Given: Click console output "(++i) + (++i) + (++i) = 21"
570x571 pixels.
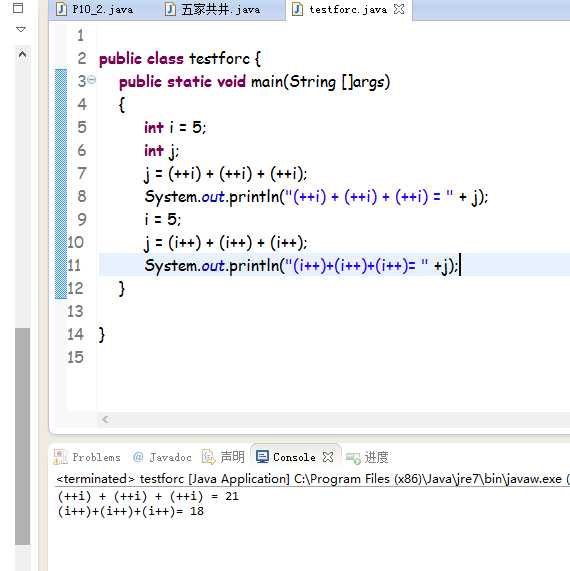Looking at the screenshot, I should click(x=148, y=496).
